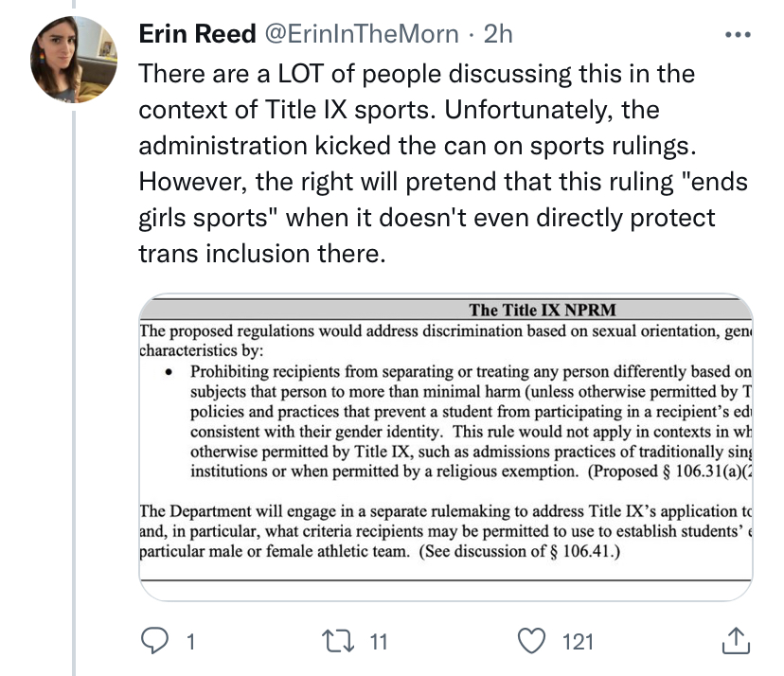
Task: Open the share tweet icon
Action: click(735, 641)
